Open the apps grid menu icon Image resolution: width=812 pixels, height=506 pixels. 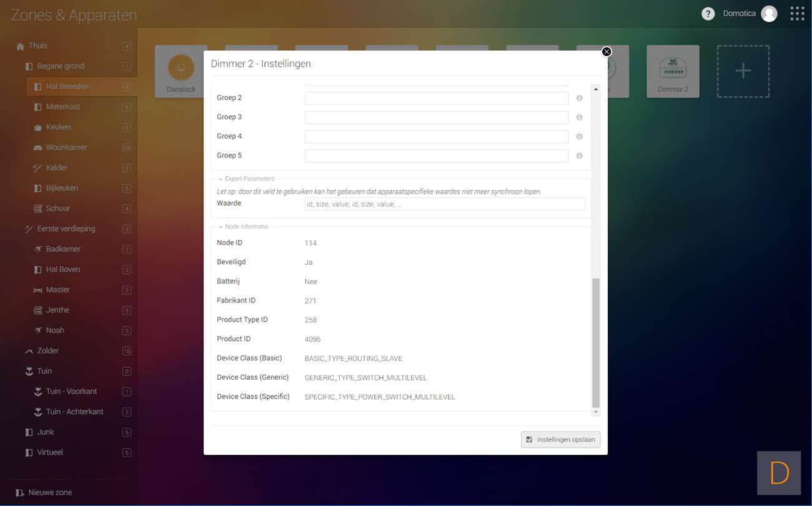797,14
